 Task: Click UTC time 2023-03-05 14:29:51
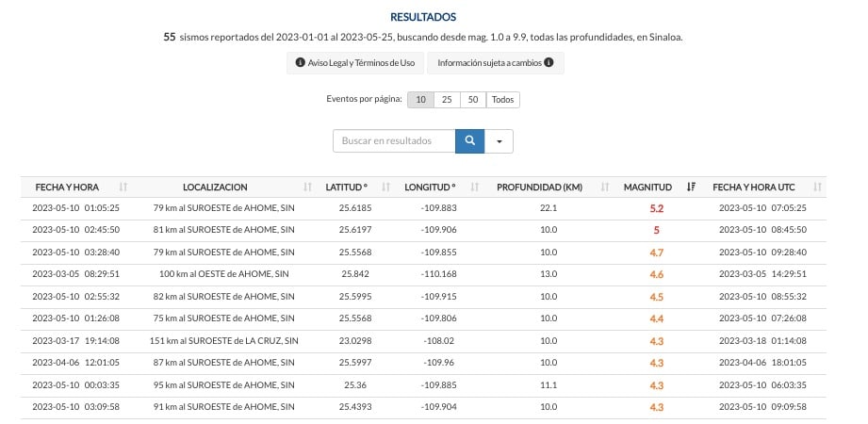(762, 274)
